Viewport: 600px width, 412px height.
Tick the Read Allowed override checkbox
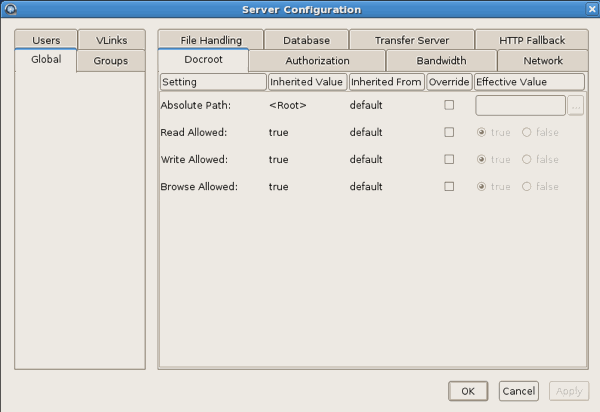[449, 132]
